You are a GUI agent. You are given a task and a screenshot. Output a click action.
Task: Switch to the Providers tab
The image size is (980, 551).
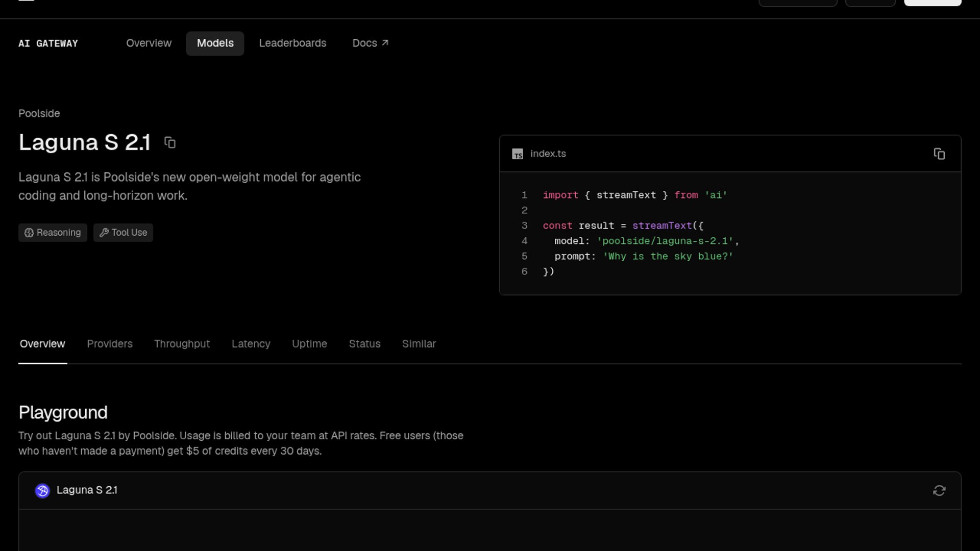point(110,344)
